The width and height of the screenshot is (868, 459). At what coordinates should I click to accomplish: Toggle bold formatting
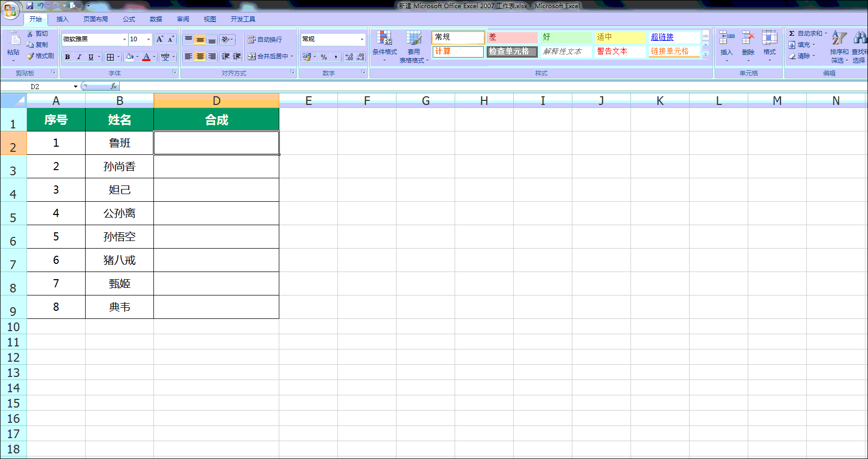pos(67,57)
